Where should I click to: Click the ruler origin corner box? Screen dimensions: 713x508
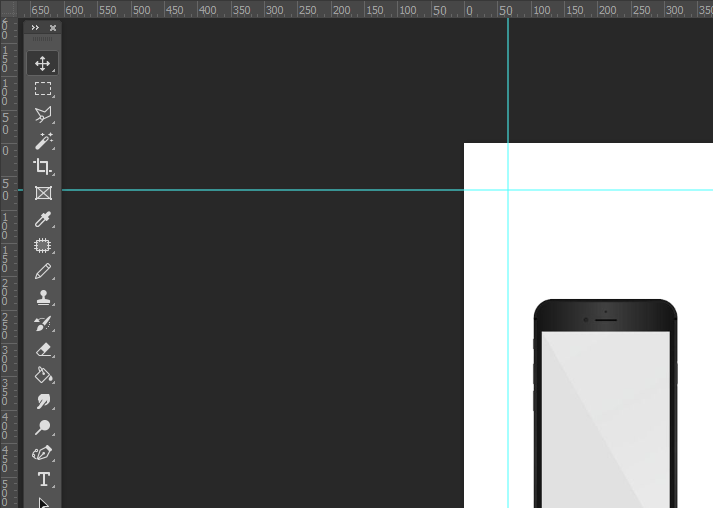coord(9,9)
